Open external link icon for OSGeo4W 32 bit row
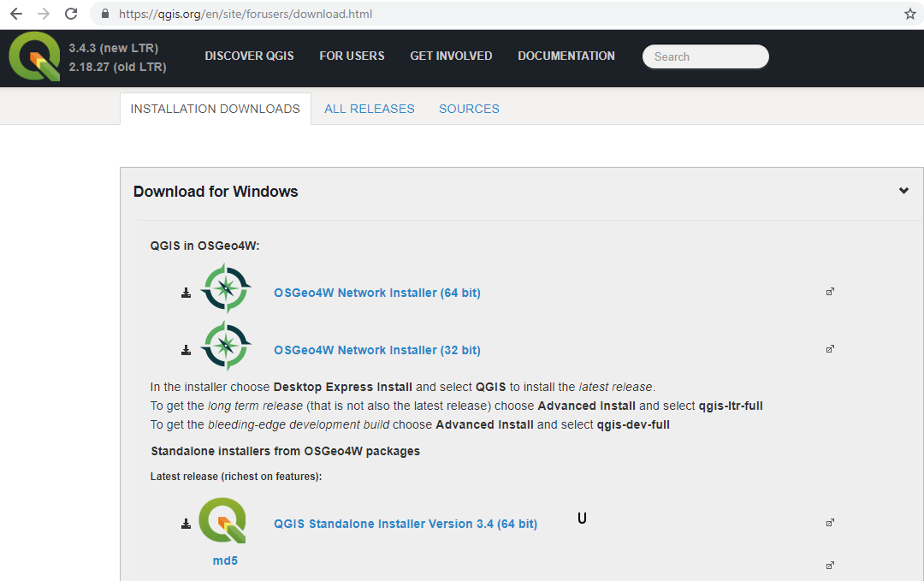The height and width of the screenshot is (581, 924). coord(830,349)
